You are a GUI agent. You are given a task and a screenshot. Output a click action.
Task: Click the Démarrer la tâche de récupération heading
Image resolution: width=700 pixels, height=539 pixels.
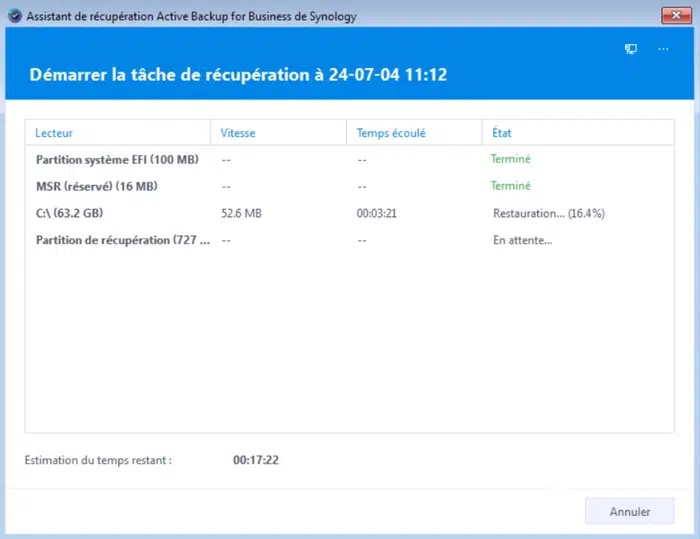tap(238, 75)
